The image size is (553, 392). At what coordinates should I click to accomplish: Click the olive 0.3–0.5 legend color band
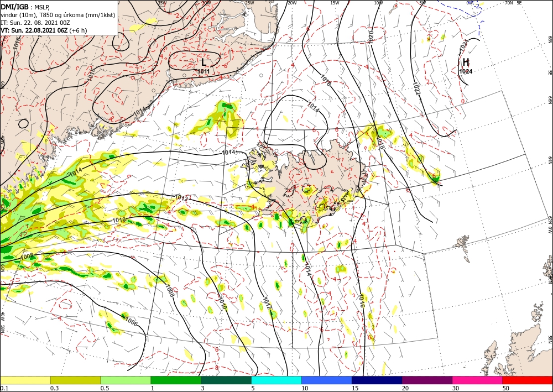point(75,380)
